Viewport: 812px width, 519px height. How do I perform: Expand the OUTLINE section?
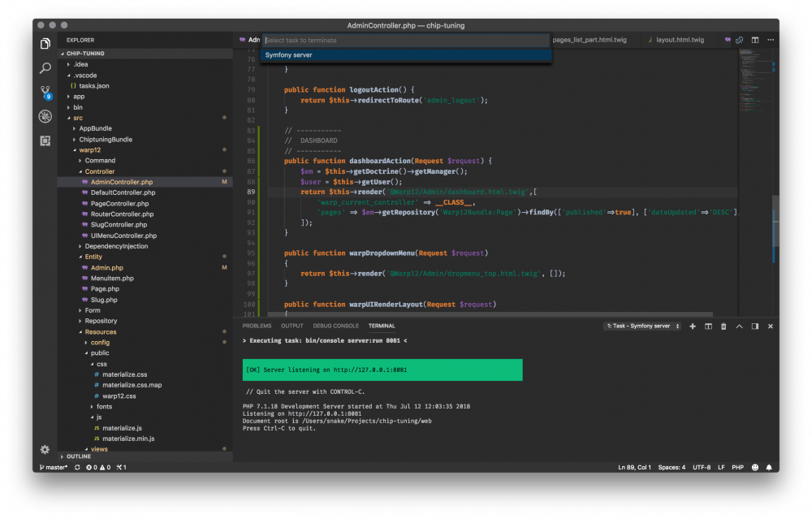78,456
